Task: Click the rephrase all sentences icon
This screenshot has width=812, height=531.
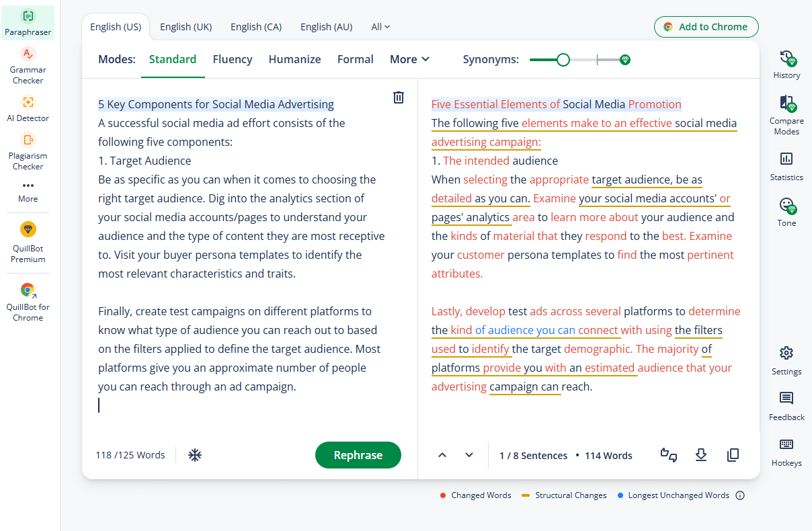Action: pyautogui.click(x=668, y=455)
